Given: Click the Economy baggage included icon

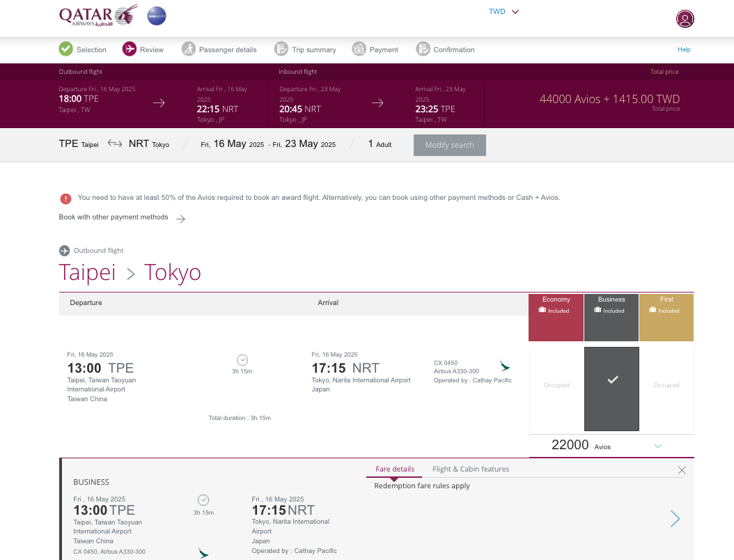Looking at the screenshot, I should tap(542, 310).
